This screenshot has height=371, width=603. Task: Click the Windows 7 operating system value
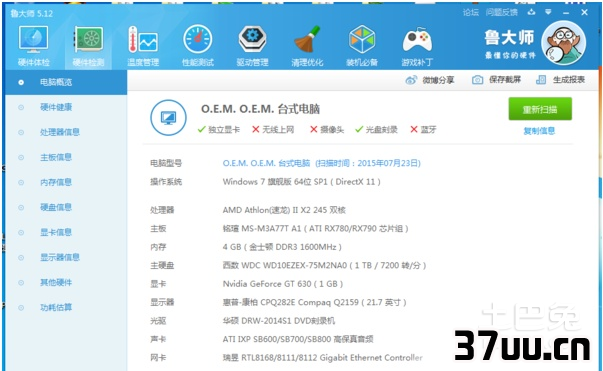[302, 182]
